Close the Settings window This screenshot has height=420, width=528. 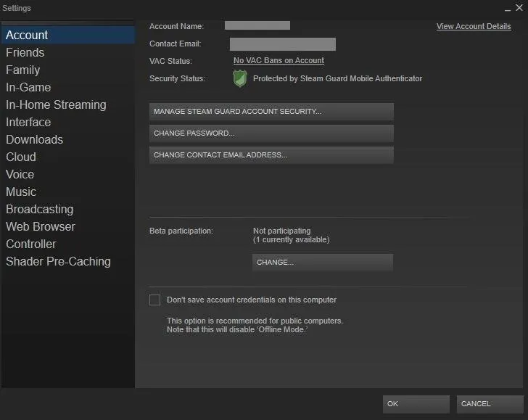click(x=519, y=7)
